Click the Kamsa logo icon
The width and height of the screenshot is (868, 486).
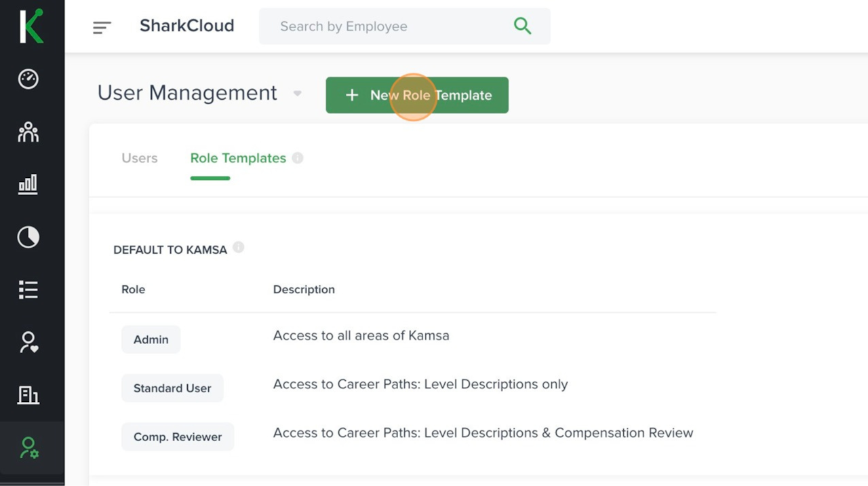[x=31, y=26]
